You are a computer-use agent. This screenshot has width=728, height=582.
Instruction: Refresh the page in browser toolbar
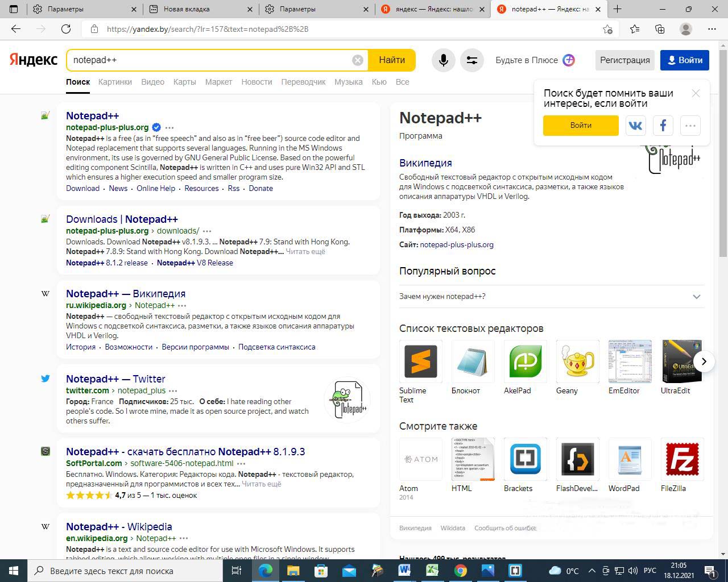66,29
